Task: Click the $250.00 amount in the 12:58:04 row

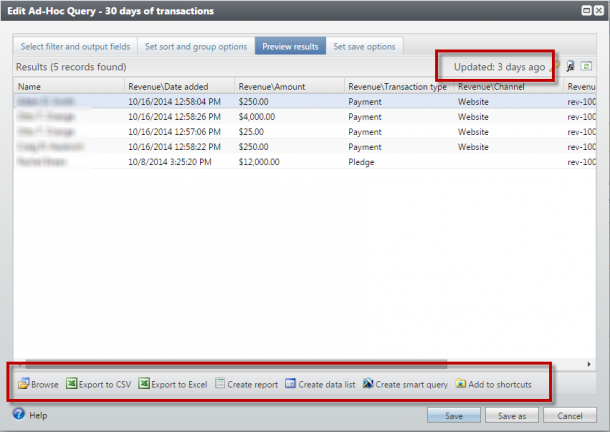Action: (x=253, y=102)
